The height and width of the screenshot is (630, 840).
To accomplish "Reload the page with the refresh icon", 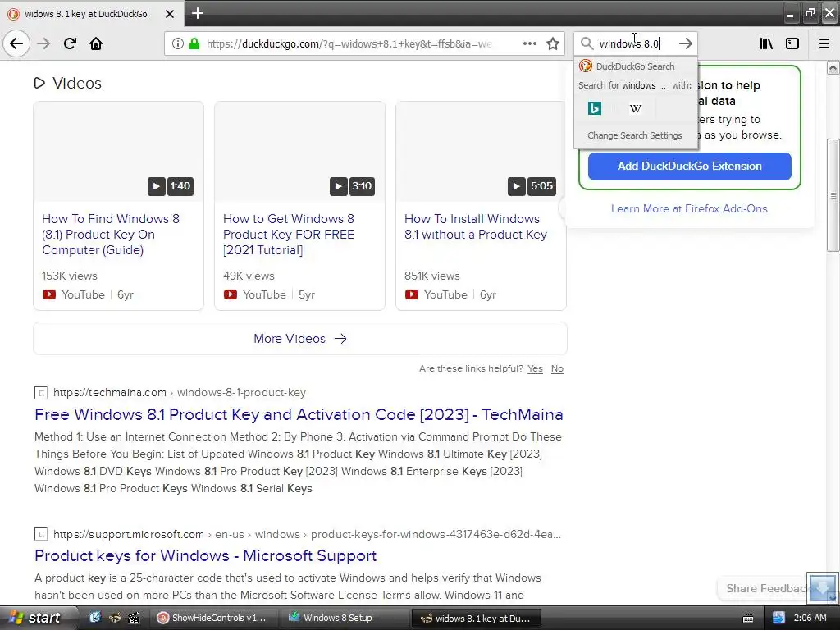I will click(70, 43).
